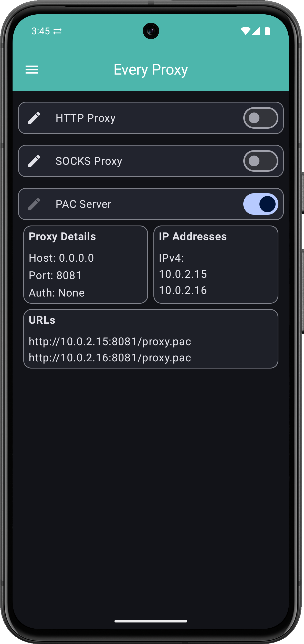Select the HTTP Proxy label
The height and width of the screenshot is (644, 304).
(x=86, y=118)
